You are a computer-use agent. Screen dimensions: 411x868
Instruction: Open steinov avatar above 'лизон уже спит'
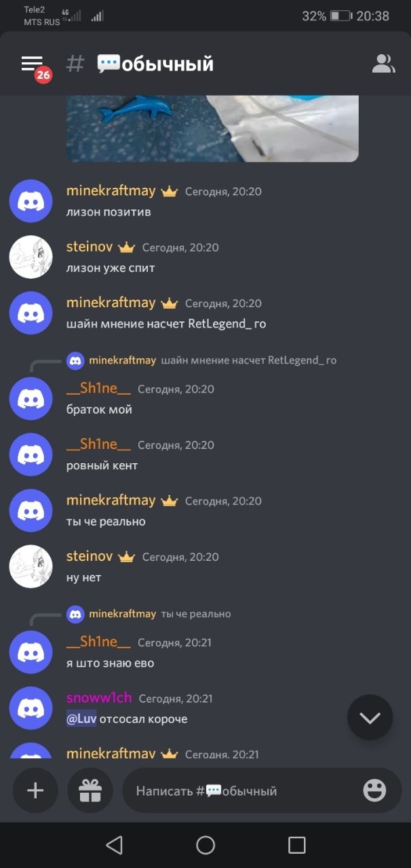tap(31, 257)
